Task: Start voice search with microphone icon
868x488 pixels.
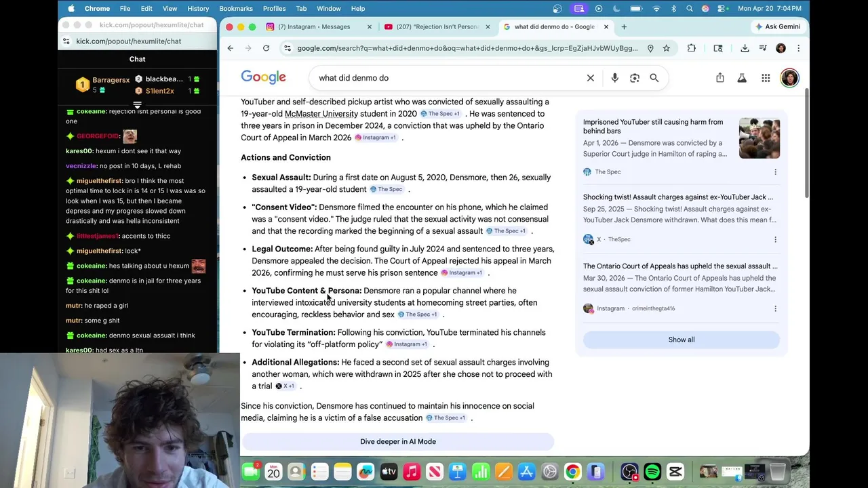Action: pos(614,78)
